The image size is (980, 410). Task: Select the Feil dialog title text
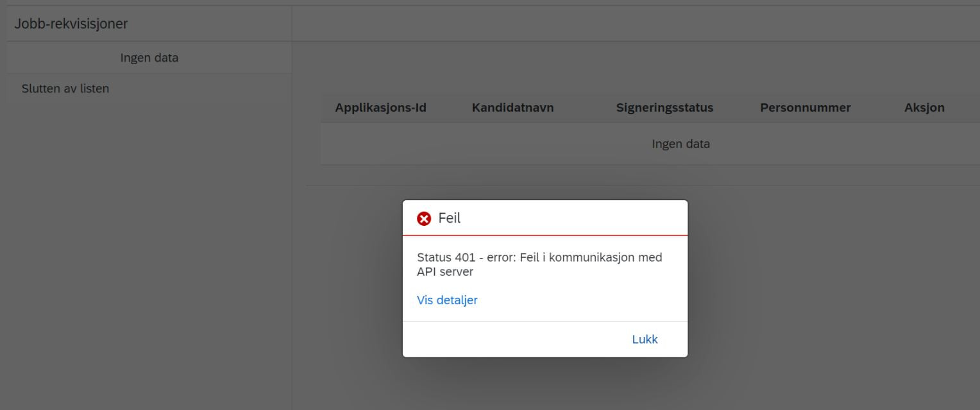[450, 218]
